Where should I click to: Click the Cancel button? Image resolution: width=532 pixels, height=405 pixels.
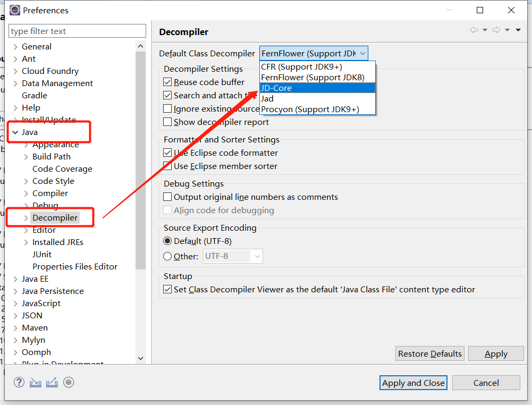(486, 383)
